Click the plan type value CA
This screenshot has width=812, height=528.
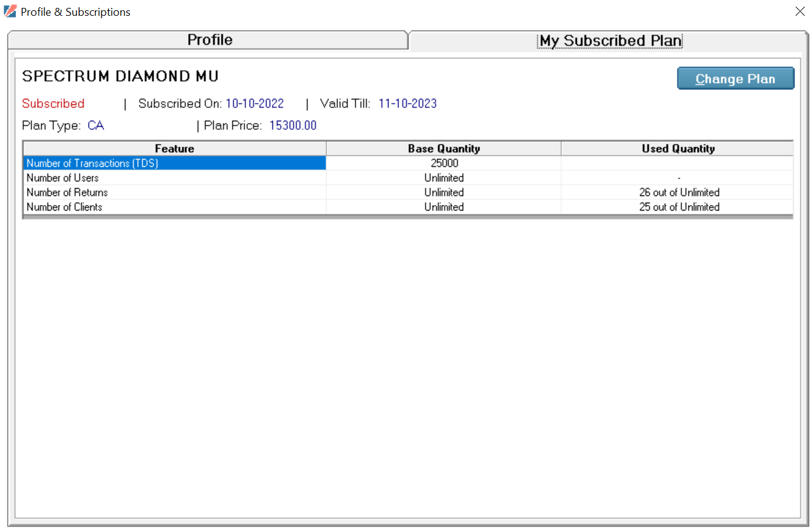pyautogui.click(x=96, y=126)
